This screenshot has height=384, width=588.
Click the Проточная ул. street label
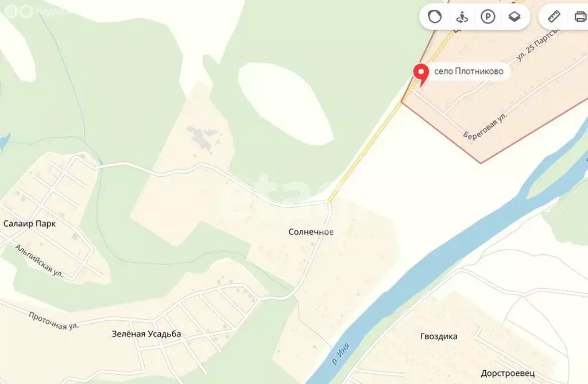coord(53,321)
